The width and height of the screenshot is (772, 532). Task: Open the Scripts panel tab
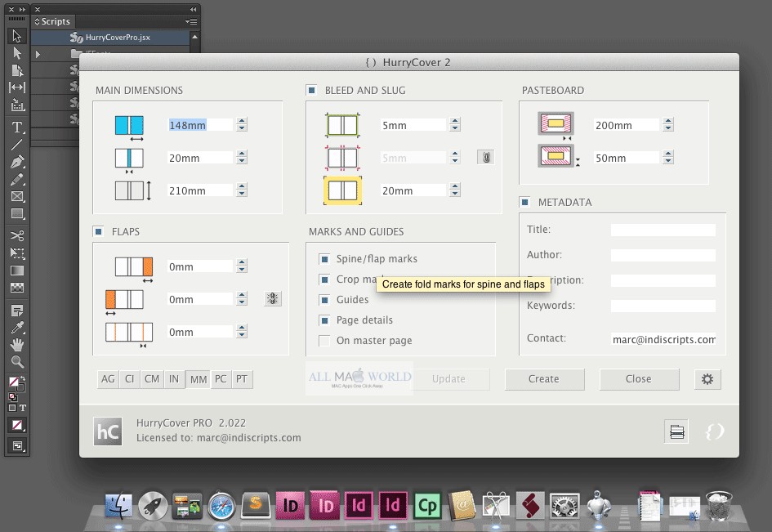point(52,22)
